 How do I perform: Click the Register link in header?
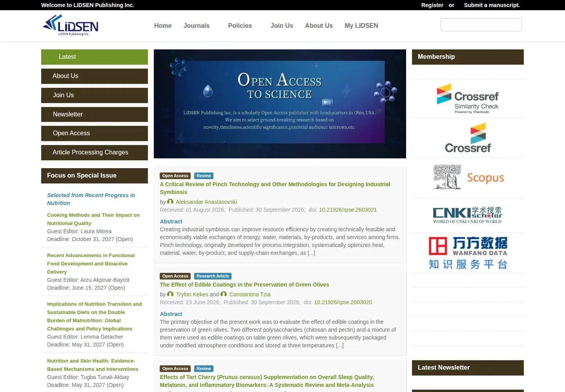[432, 5]
